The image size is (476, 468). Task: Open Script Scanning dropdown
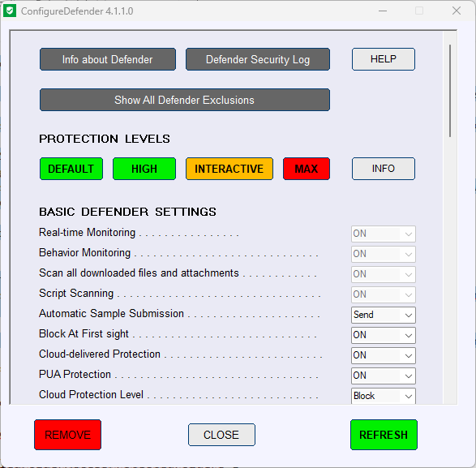tap(384, 294)
